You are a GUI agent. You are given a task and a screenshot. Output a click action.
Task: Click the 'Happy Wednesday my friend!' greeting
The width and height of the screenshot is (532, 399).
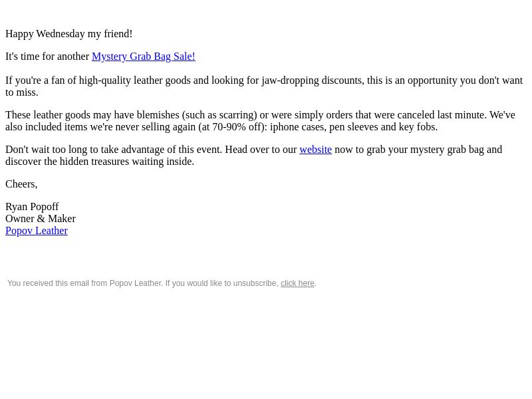point(69,34)
